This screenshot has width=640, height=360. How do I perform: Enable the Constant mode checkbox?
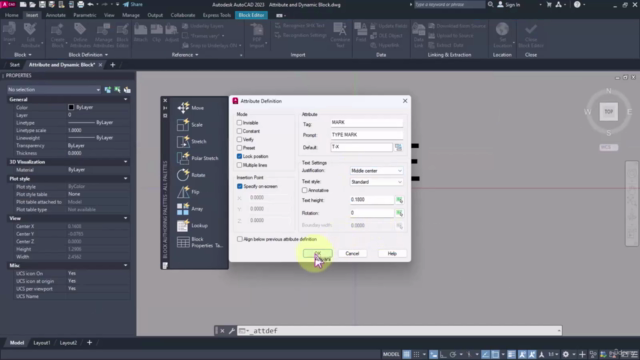point(240,131)
